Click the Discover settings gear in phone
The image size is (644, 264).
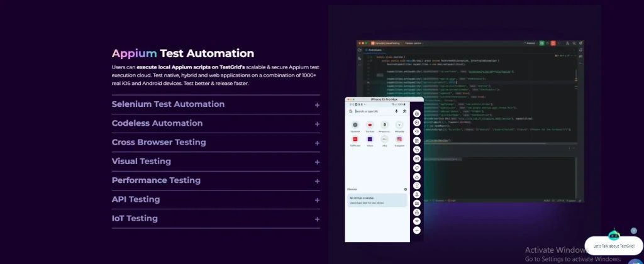coord(405,189)
